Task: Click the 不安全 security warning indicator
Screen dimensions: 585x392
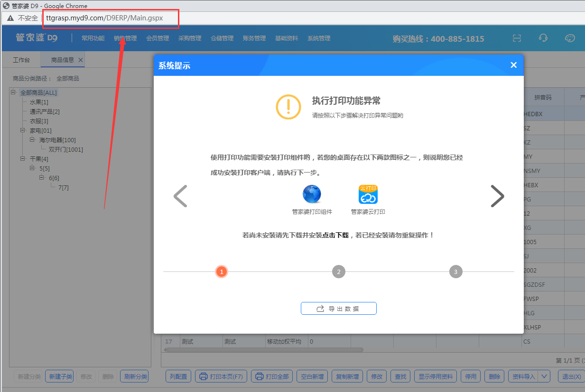Action: click(x=22, y=18)
